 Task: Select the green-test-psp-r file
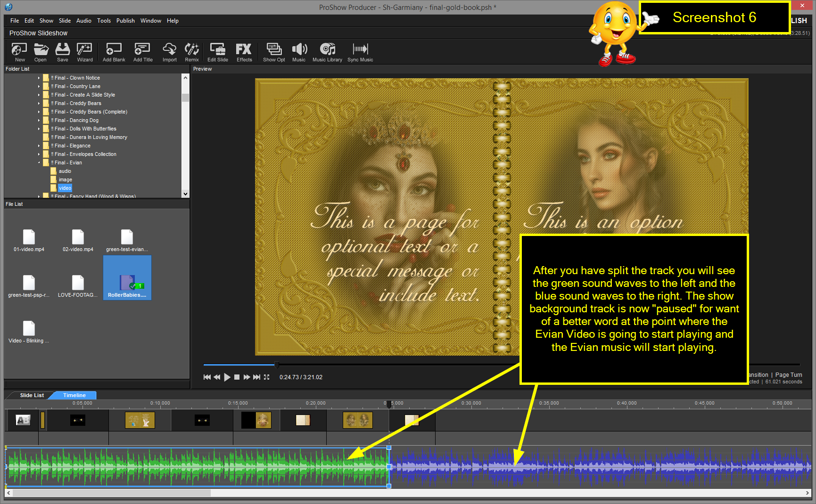[29, 286]
